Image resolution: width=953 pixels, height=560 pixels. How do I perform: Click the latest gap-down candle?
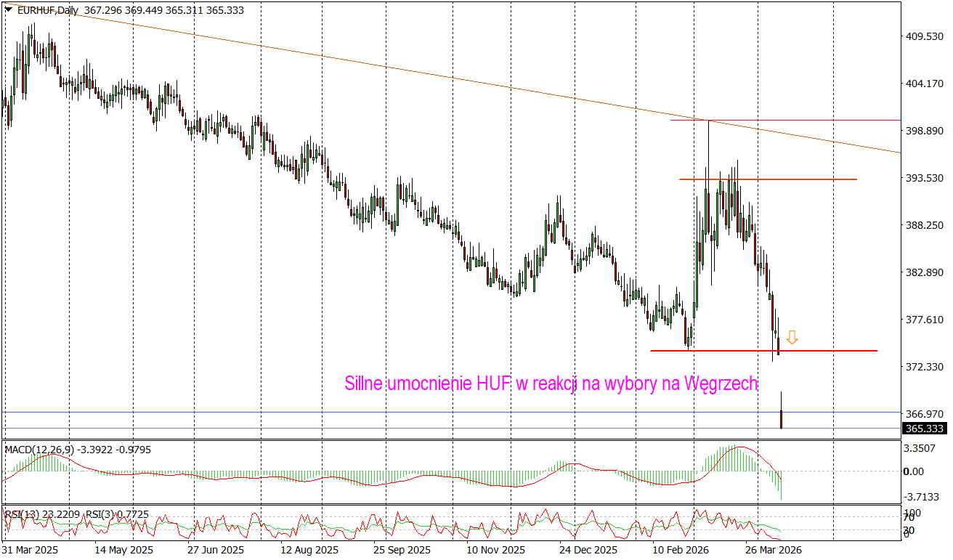(x=782, y=418)
